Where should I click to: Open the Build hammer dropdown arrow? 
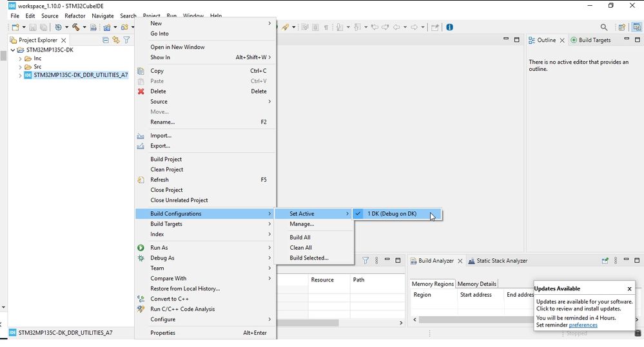pyautogui.click(x=84, y=28)
